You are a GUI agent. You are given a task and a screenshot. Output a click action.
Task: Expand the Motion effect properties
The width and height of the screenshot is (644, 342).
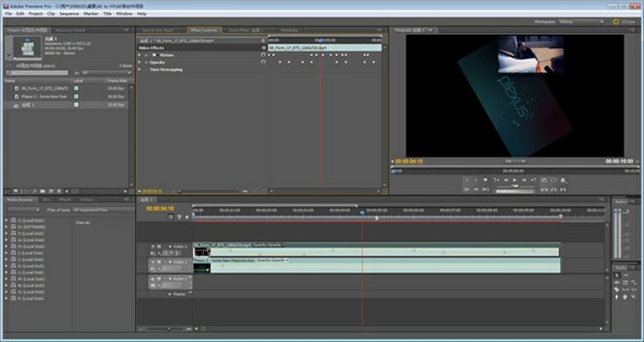[139, 55]
